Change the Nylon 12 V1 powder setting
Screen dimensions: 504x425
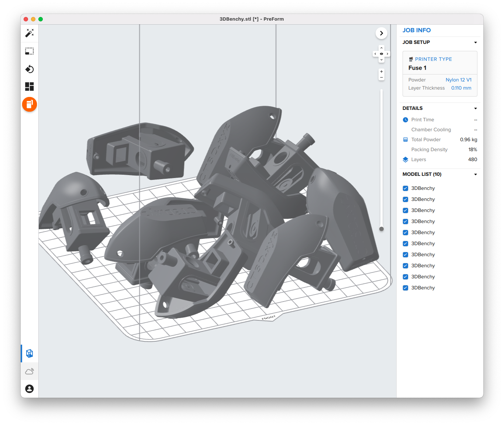(x=459, y=80)
